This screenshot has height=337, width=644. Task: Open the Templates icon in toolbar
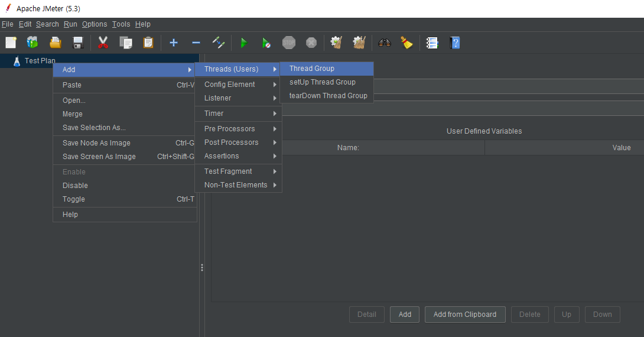tap(32, 43)
